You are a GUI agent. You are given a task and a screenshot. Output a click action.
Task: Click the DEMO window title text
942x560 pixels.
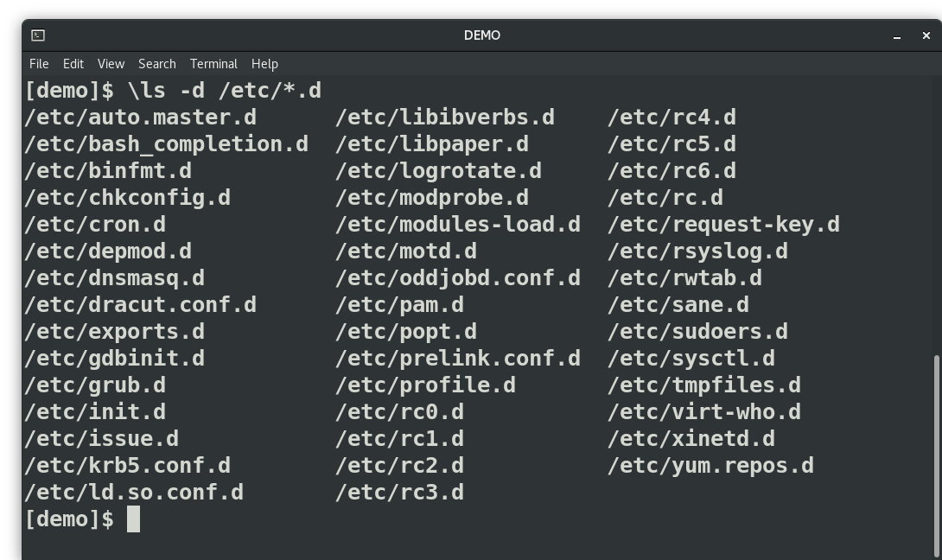[x=481, y=35]
